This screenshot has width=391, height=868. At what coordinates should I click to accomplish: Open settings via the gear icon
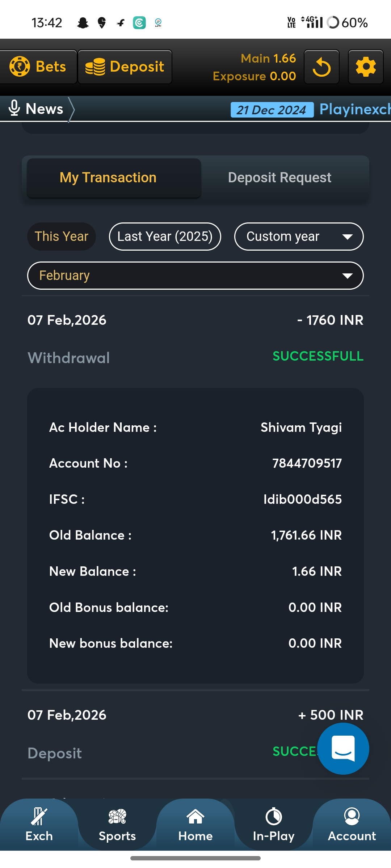click(x=366, y=67)
